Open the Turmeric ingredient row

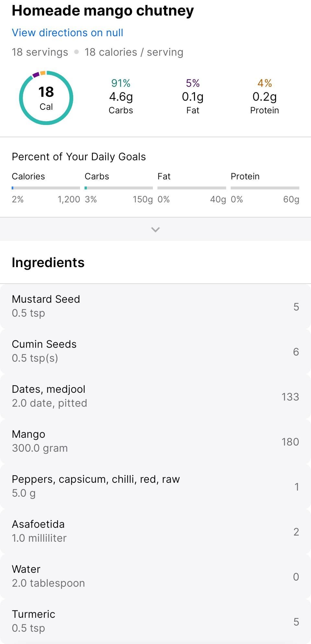pyautogui.click(x=155, y=621)
